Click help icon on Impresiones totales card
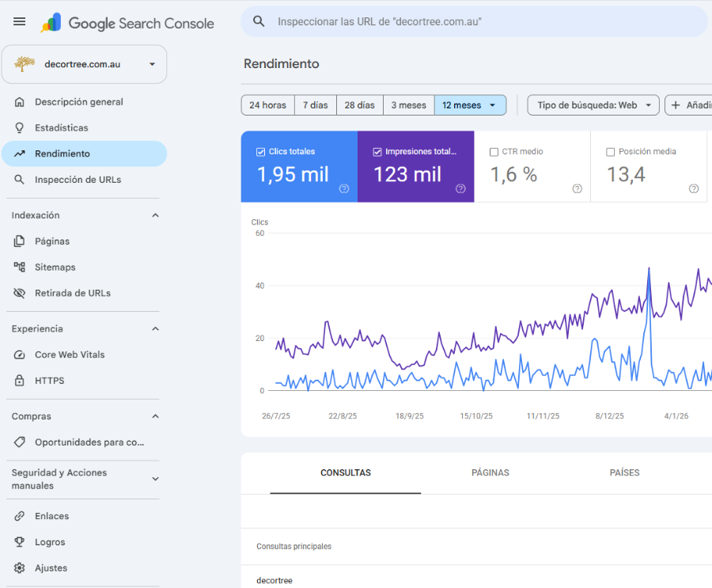Viewport: 712px width, 588px height. [461, 188]
